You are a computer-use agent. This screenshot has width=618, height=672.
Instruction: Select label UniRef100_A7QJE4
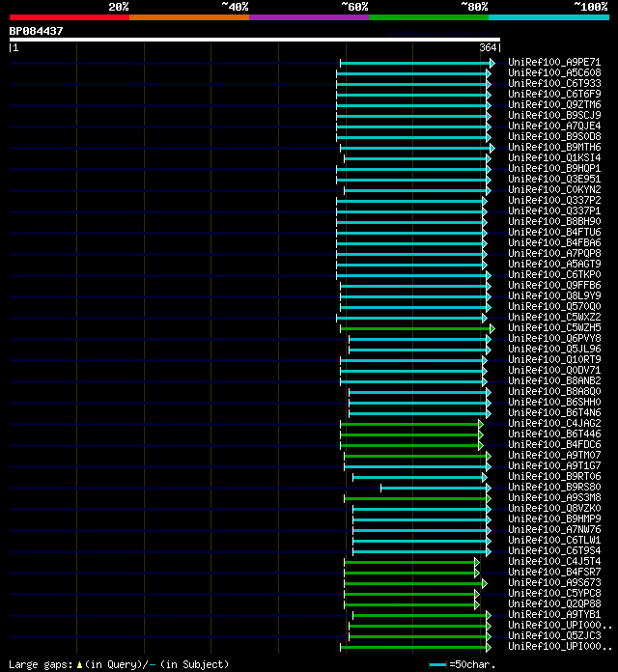554,126
